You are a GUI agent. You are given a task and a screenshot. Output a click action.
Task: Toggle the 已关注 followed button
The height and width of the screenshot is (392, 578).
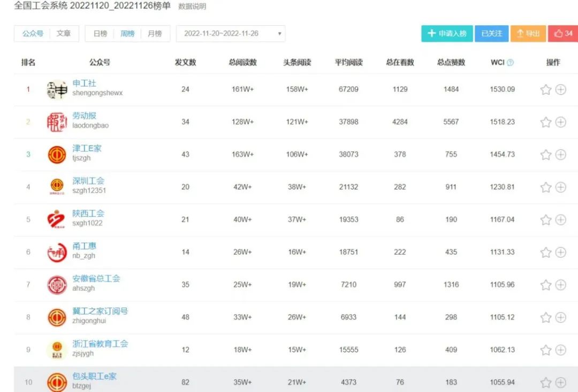click(491, 33)
